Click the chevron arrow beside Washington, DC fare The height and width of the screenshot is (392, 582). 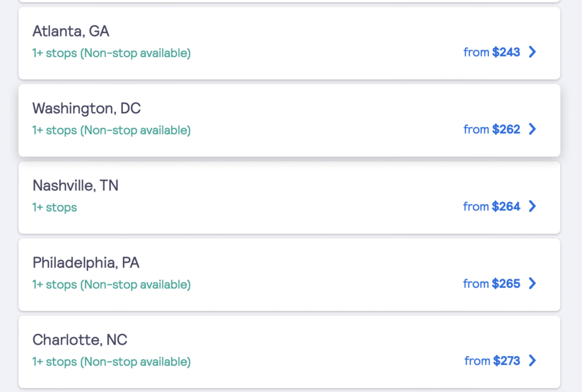click(x=532, y=129)
